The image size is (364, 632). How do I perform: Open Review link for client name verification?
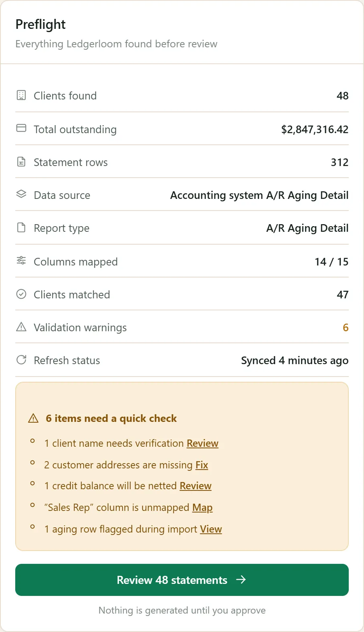[202, 443]
